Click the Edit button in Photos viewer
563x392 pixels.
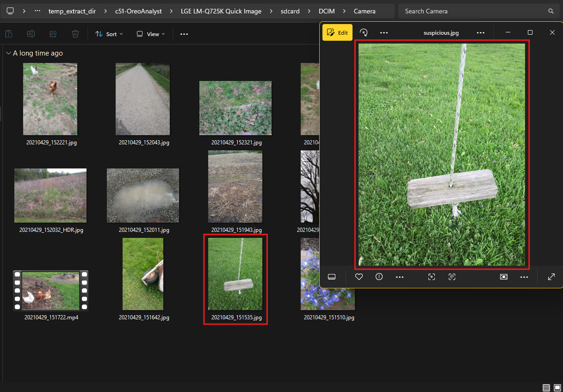337,32
